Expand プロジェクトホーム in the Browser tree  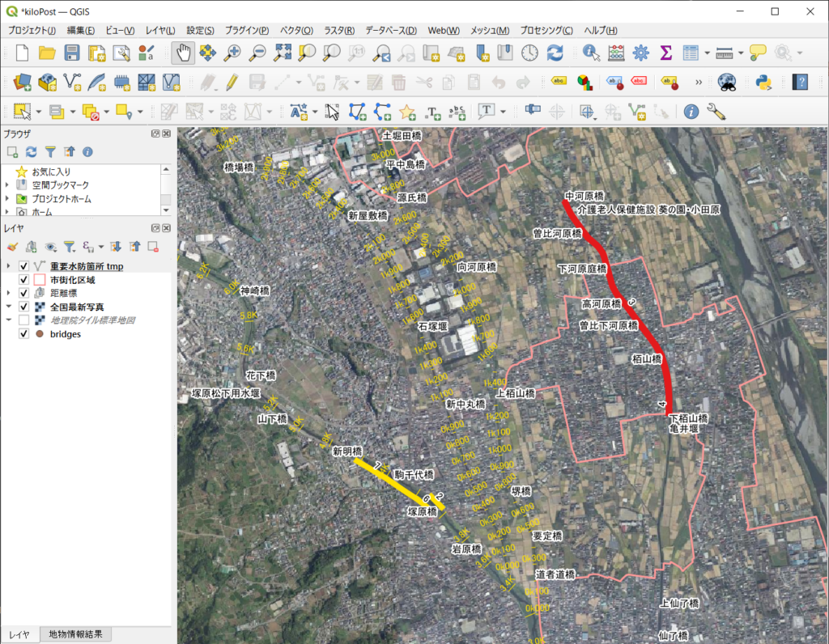(6, 199)
